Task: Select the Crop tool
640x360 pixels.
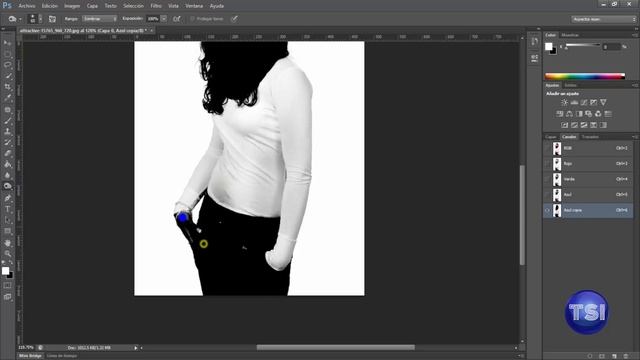Action: [x=7, y=87]
